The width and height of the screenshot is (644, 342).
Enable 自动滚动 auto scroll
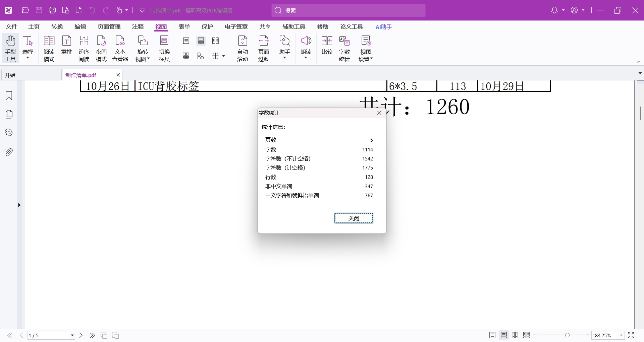click(242, 49)
